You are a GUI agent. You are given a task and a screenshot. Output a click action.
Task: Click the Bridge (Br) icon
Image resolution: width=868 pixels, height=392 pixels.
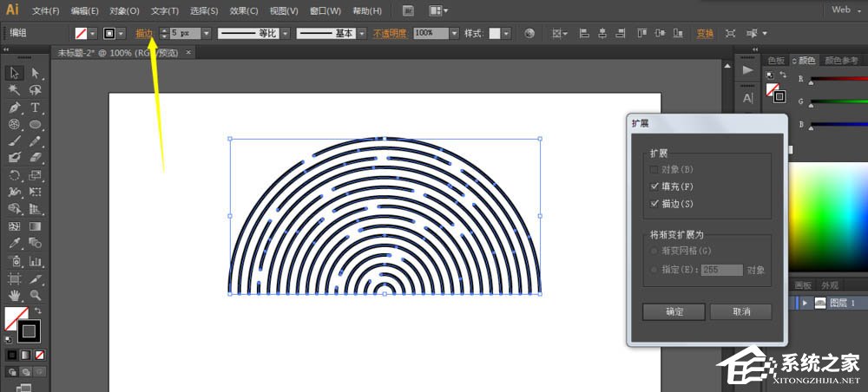click(x=409, y=10)
